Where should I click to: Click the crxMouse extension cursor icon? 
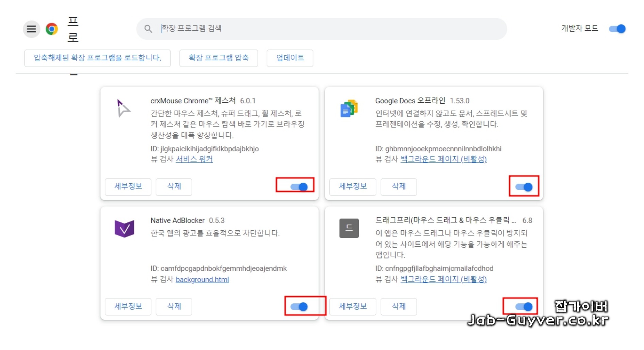point(123,108)
